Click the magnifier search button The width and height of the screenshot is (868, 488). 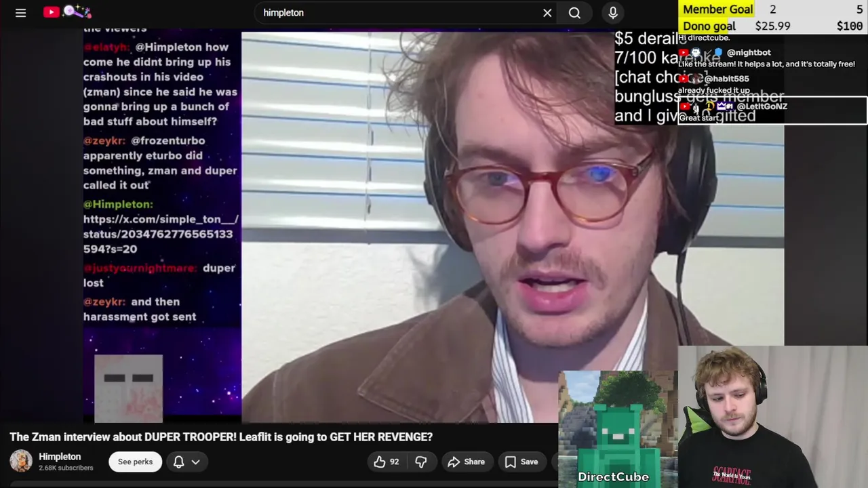point(574,13)
